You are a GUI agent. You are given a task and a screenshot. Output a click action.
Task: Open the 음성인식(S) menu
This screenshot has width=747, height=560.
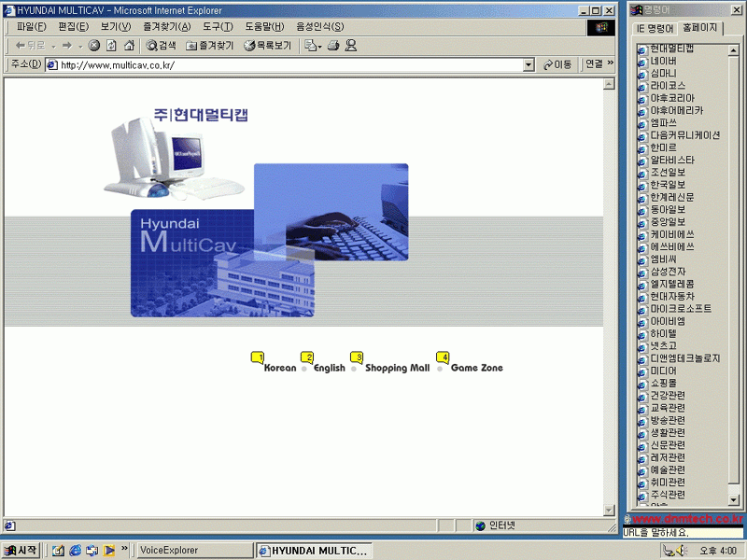click(x=319, y=27)
